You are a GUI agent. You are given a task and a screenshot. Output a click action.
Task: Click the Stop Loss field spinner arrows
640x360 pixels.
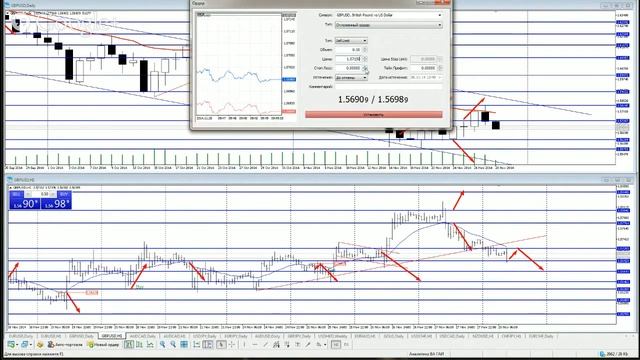click(x=365, y=68)
